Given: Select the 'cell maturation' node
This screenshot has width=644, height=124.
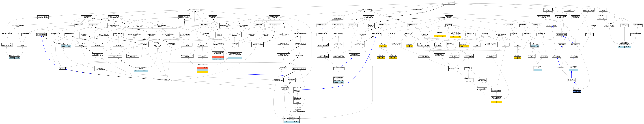Looking at the screenshot, I should pyautogui.click(x=575, y=45).
